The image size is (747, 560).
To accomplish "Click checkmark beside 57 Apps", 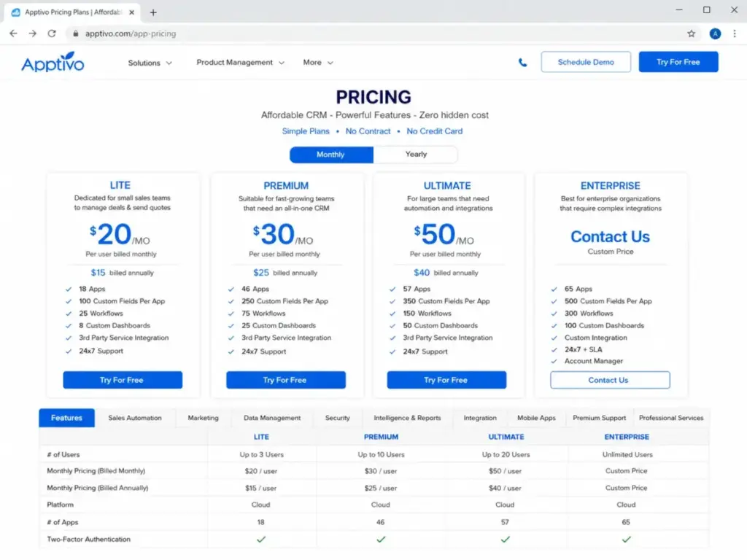I will point(392,289).
